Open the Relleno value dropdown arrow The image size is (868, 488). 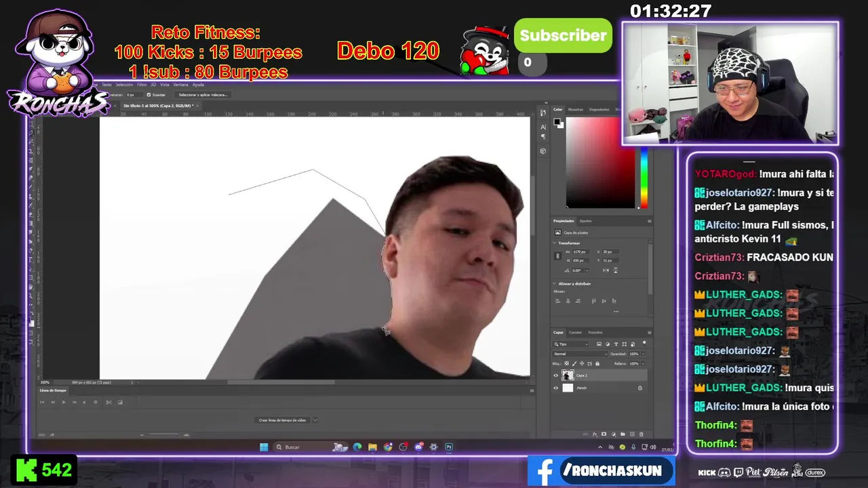pyautogui.click(x=644, y=364)
